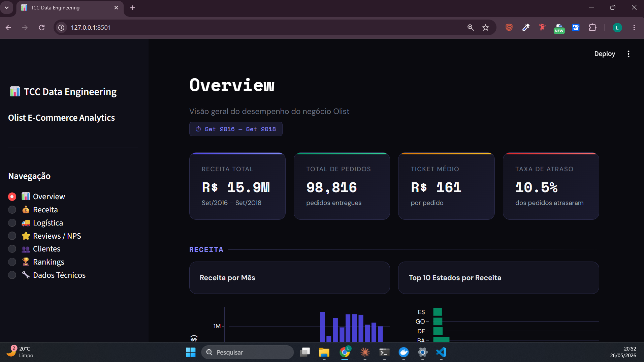Screen dimensions: 644x362
Task: Click the Total de Pedidos value 98,816
Action: click(331, 187)
